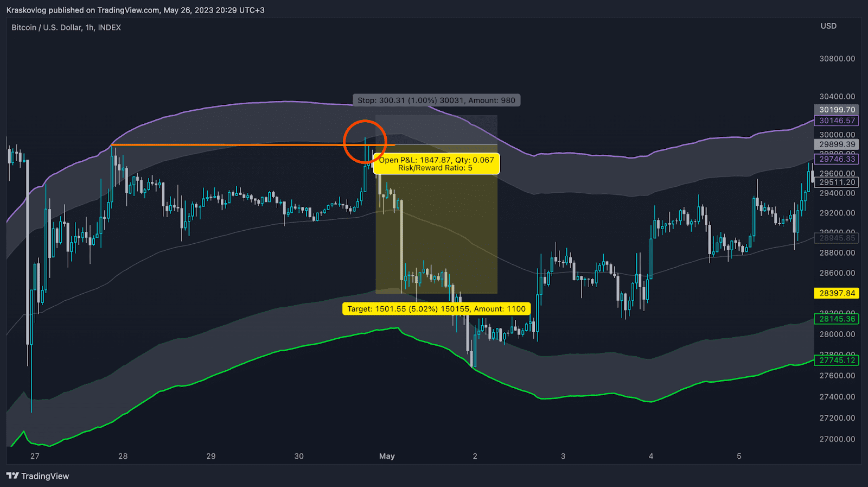
Task: Click the 28 date label on time axis
Action: click(x=123, y=456)
